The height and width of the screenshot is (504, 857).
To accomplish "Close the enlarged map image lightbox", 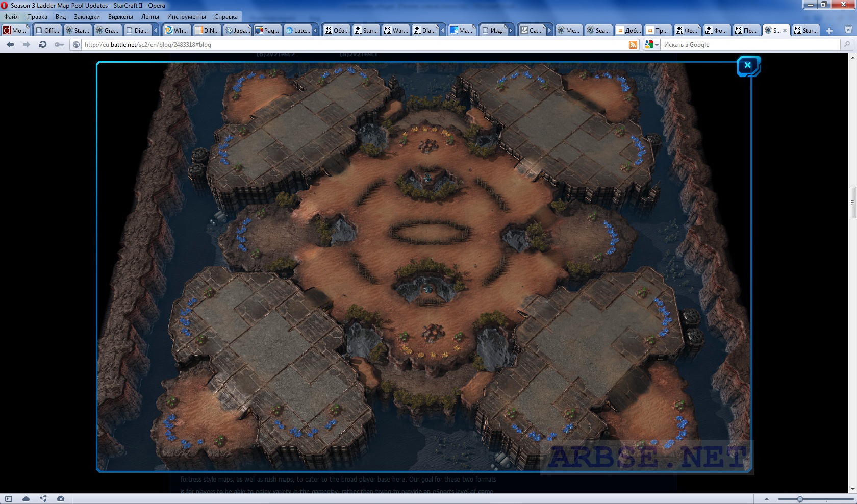I will click(748, 65).
